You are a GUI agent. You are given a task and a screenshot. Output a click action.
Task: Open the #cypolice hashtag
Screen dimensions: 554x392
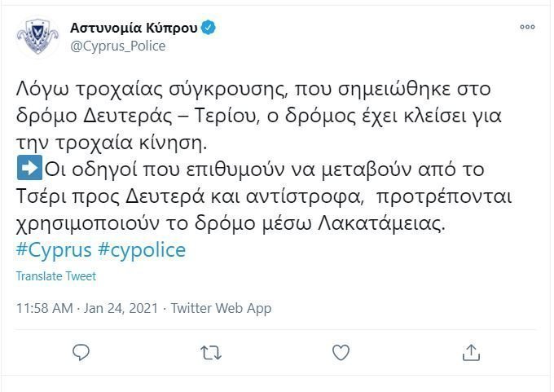142,250
